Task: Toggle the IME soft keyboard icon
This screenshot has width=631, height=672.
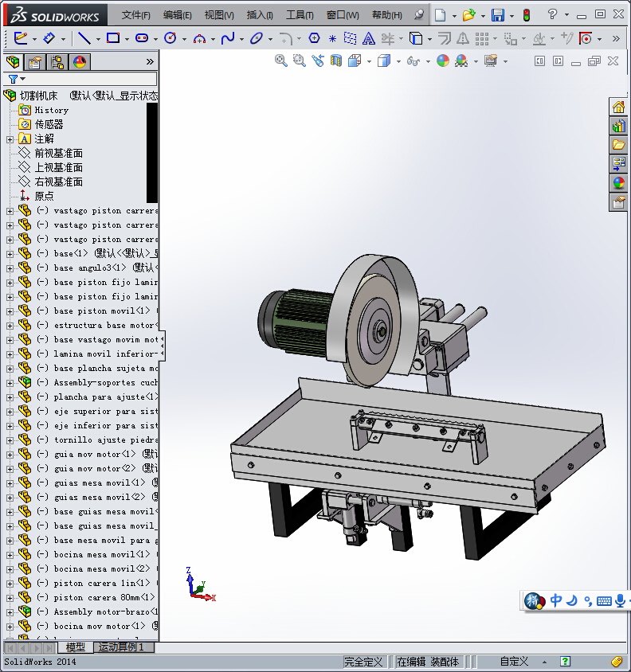Action: [x=604, y=601]
